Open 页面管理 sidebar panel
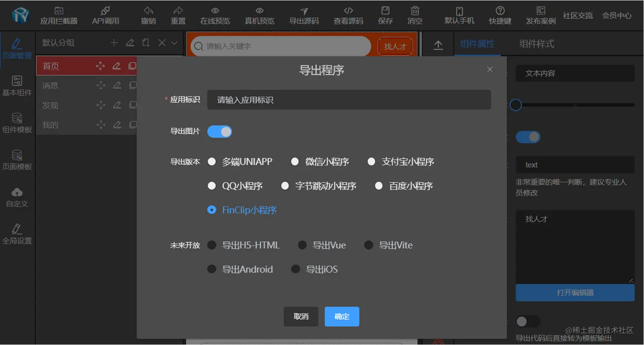This screenshot has width=644, height=345. (x=17, y=49)
